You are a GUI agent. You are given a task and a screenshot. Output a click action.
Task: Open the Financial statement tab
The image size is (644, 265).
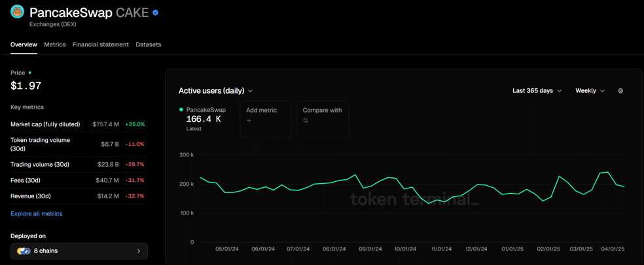[101, 44]
